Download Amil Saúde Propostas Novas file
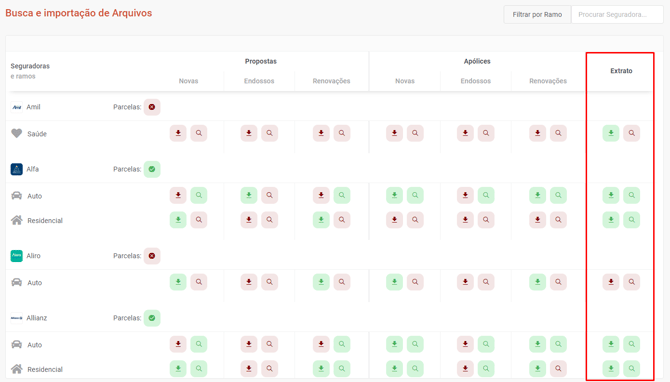 point(178,133)
